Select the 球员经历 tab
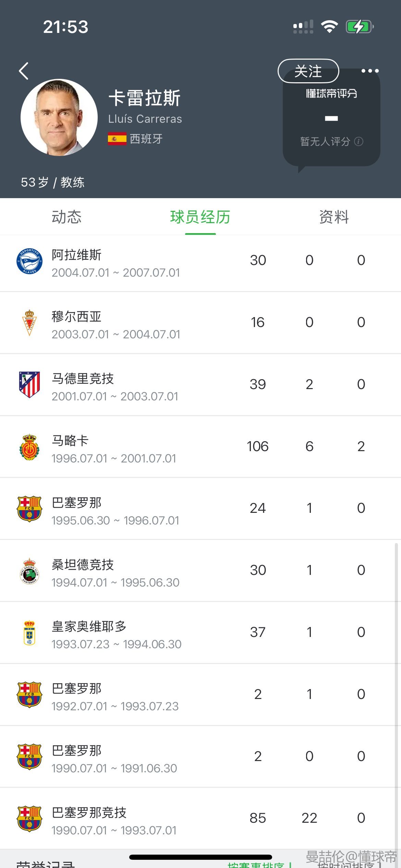Screen dimensions: 401x868 [x=200, y=217]
